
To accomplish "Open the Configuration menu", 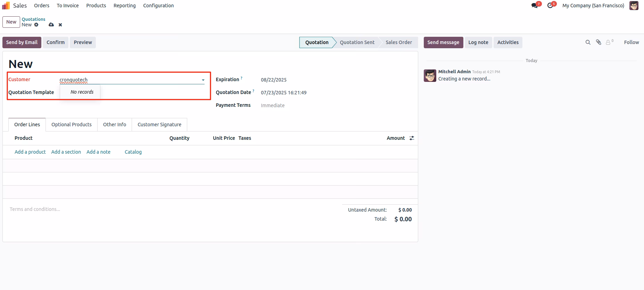I will 158,6.
